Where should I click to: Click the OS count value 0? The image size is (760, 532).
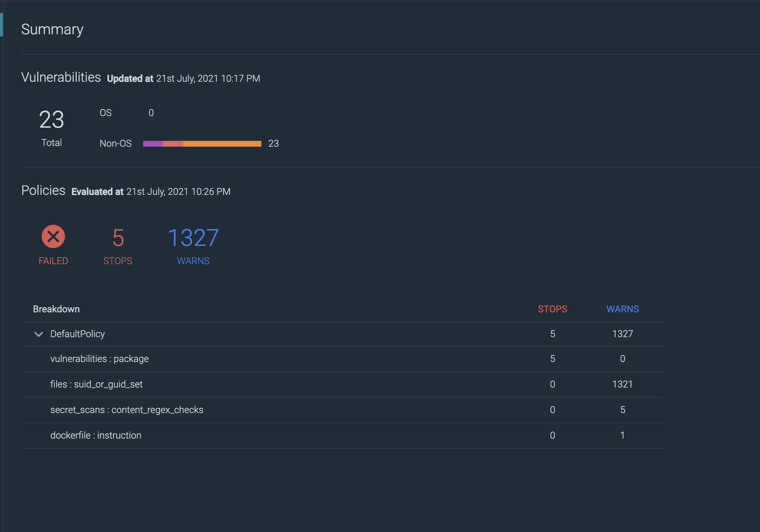click(x=151, y=113)
